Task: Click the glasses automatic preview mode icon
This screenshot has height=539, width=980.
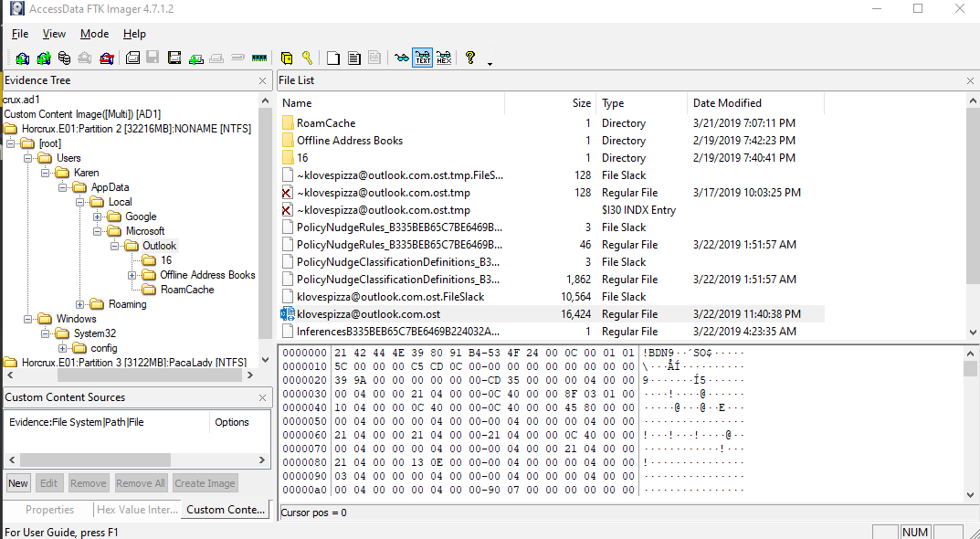Action: [x=402, y=58]
